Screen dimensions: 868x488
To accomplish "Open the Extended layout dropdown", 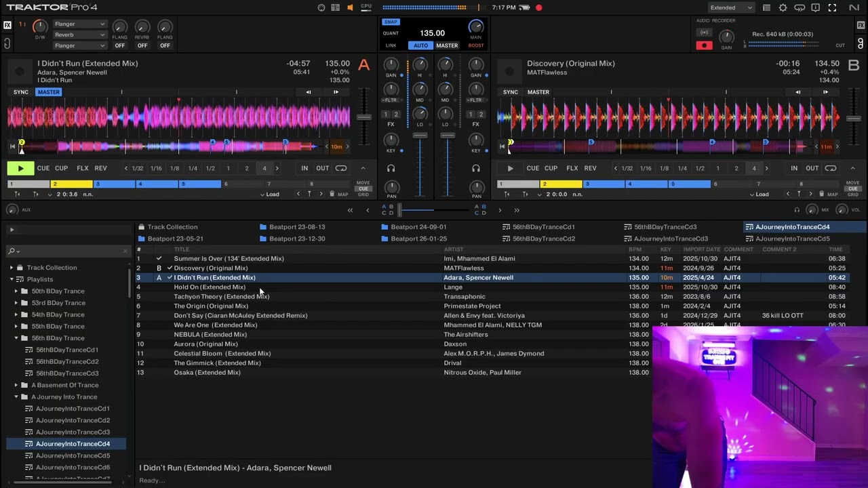I will 730,7.
